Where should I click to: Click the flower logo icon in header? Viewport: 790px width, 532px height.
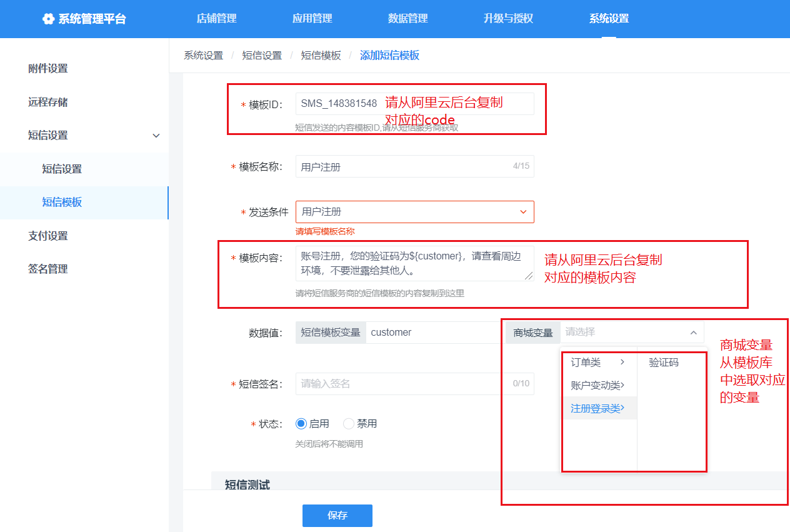pyautogui.click(x=48, y=19)
